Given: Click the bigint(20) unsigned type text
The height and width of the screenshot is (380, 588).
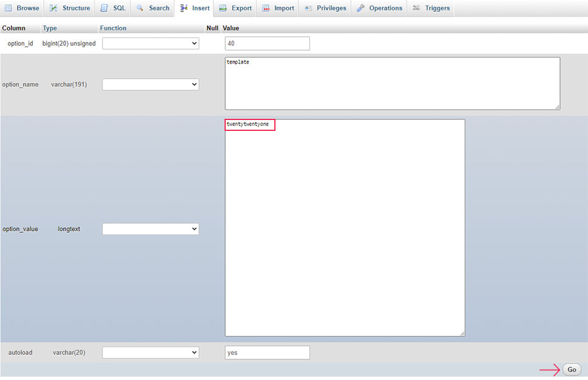Looking at the screenshot, I should (x=69, y=44).
